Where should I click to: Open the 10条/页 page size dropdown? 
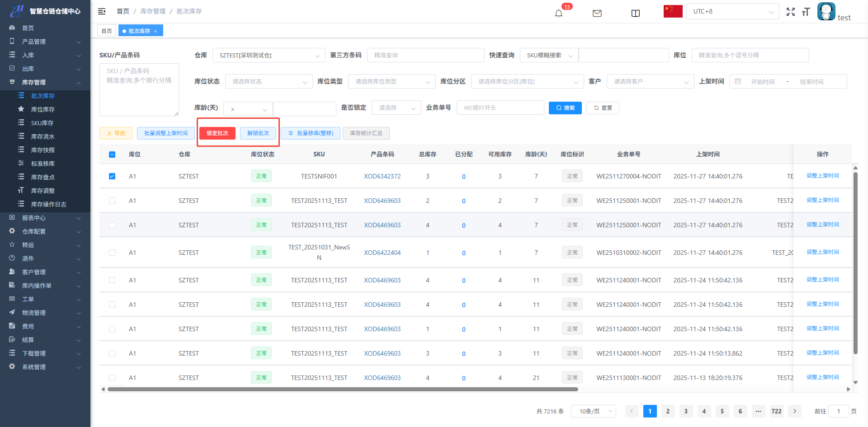(x=593, y=411)
